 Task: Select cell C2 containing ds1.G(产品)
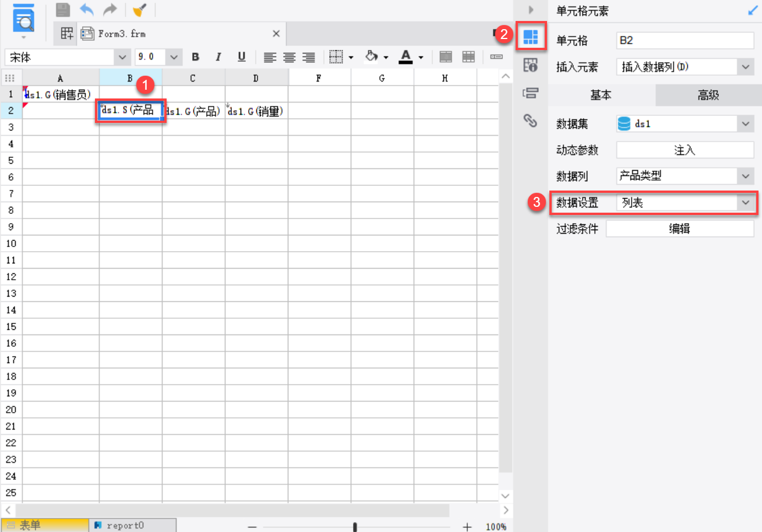coord(193,111)
